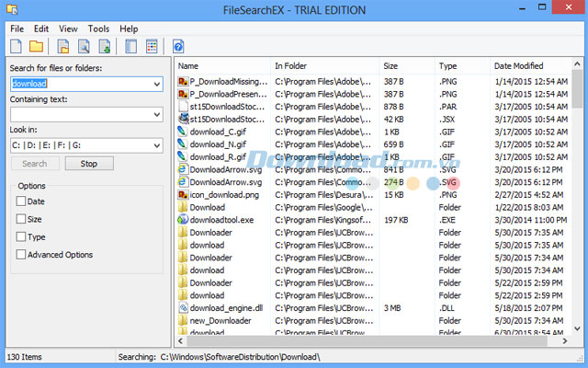Image resolution: width=588 pixels, height=368 pixels.
Task: Click the icon of download_C.gif
Action: pyautogui.click(x=183, y=132)
